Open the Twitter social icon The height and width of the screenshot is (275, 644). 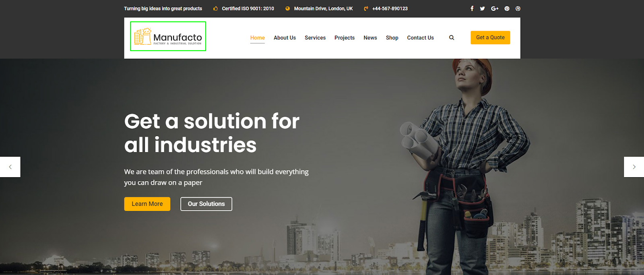pos(482,8)
